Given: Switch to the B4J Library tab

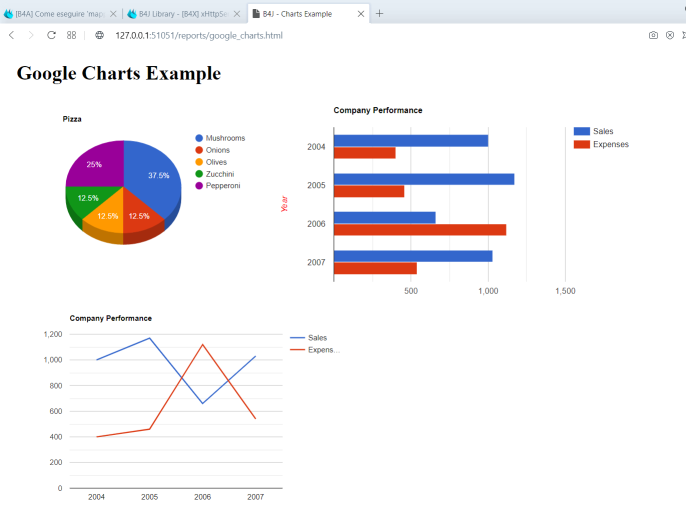Looking at the screenshot, I should [x=185, y=14].
